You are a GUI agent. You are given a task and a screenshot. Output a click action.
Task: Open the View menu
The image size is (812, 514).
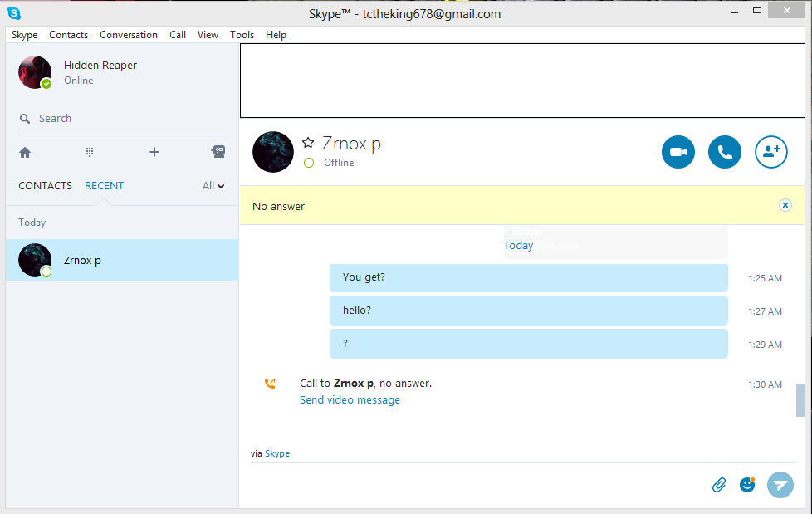[208, 35]
